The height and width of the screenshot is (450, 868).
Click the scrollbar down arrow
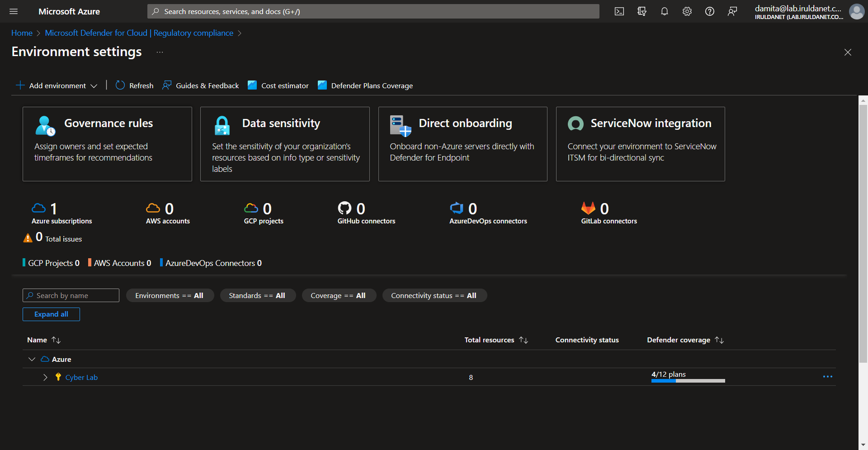[x=863, y=445]
